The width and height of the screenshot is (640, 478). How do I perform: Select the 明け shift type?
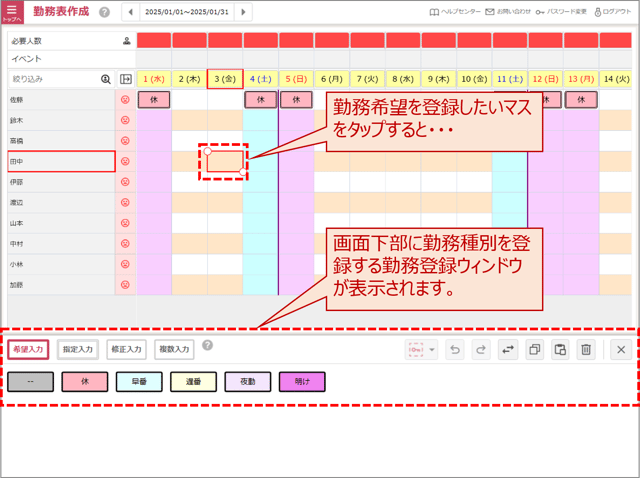click(302, 382)
